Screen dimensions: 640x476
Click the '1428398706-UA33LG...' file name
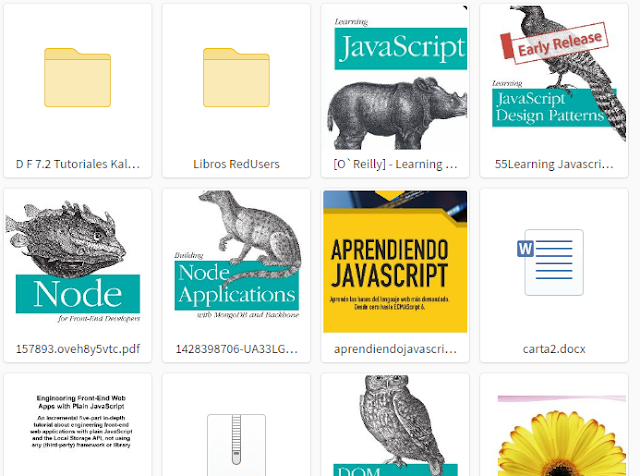236,349
